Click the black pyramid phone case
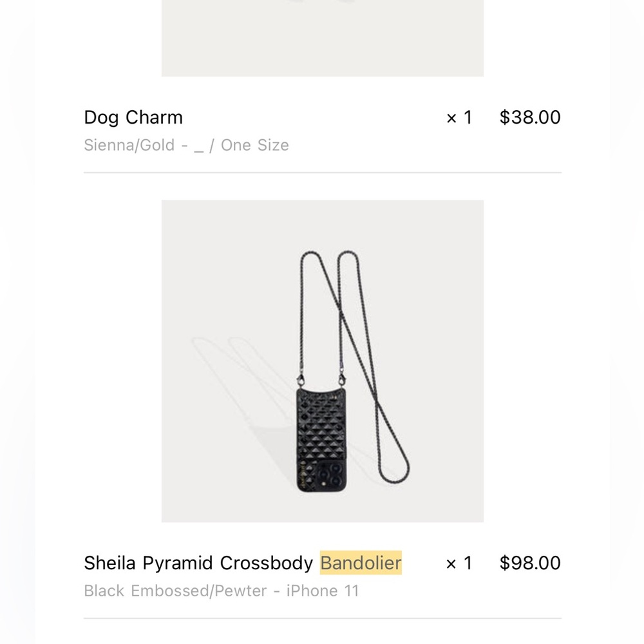644x644 pixels. tap(319, 425)
